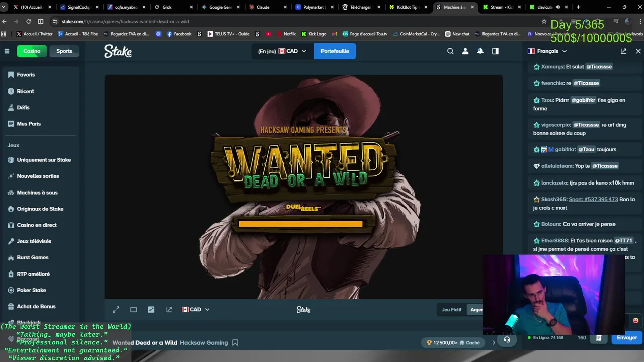
Task: Bookmark Wanted Dead or a Wild
Action: [235, 343]
